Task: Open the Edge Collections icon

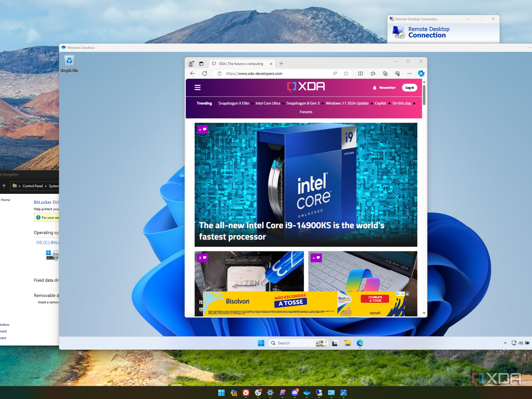Action: click(385, 73)
